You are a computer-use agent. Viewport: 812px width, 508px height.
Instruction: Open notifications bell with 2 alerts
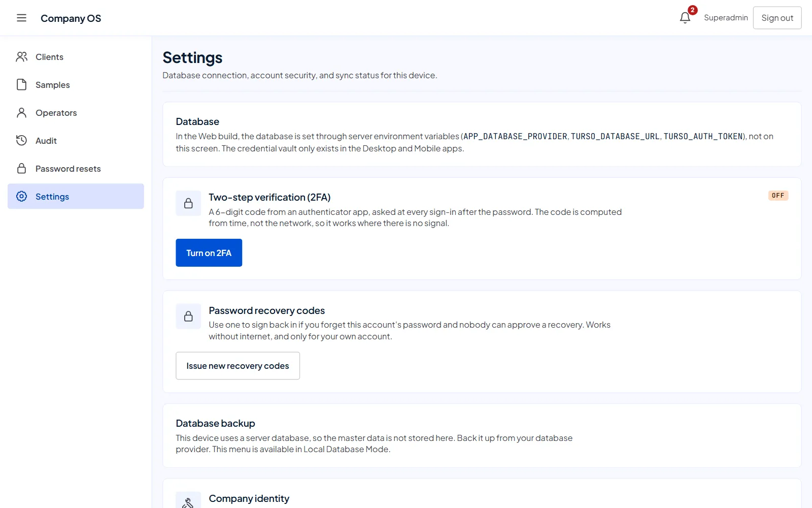(x=685, y=18)
